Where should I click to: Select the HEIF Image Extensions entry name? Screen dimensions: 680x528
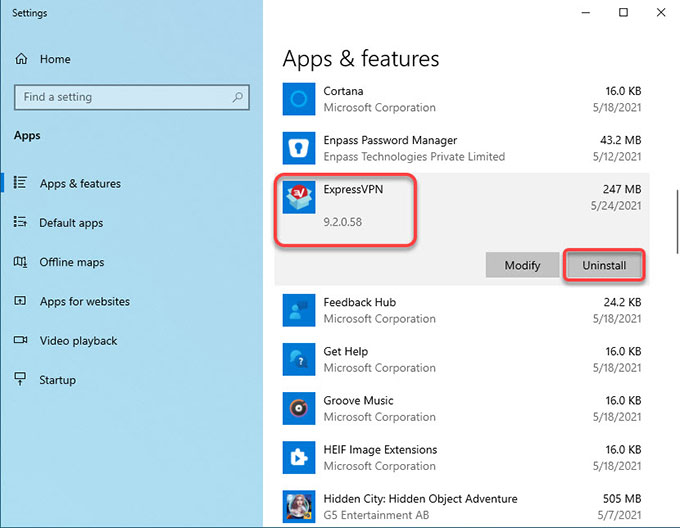[x=380, y=450]
